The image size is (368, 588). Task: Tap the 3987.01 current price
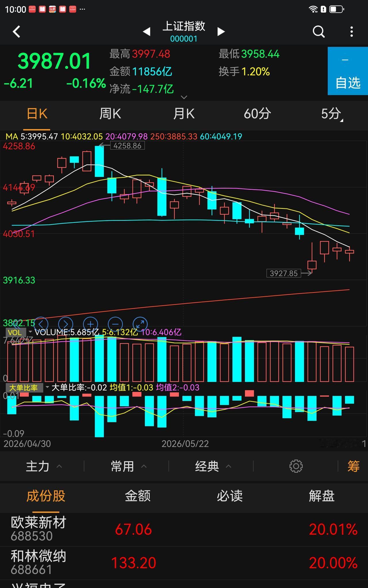click(x=54, y=61)
